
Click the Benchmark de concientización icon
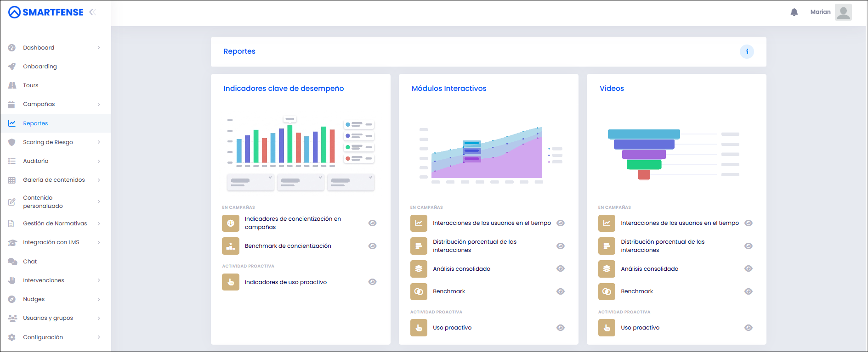tap(231, 246)
